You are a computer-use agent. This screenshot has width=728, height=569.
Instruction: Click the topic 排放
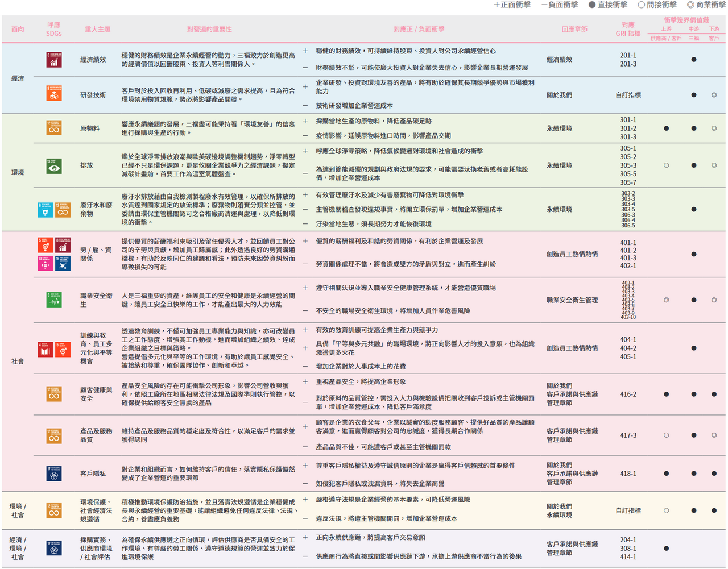[x=86, y=165]
